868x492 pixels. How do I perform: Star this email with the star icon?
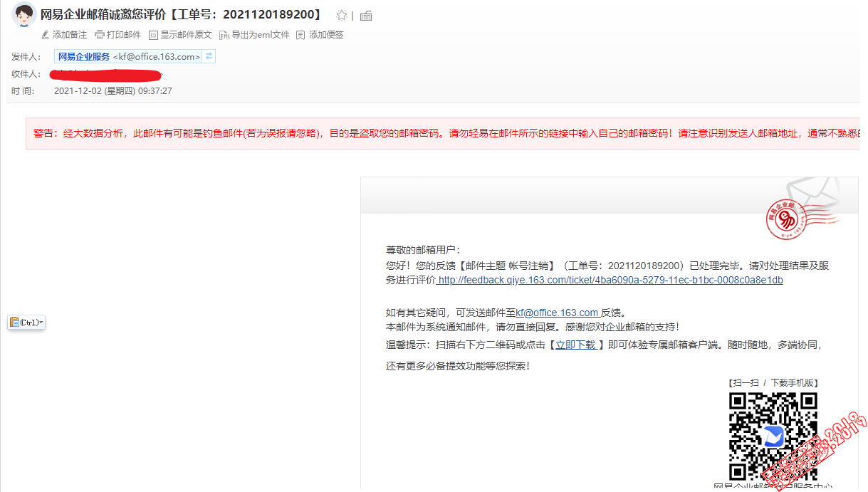(342, 16)
